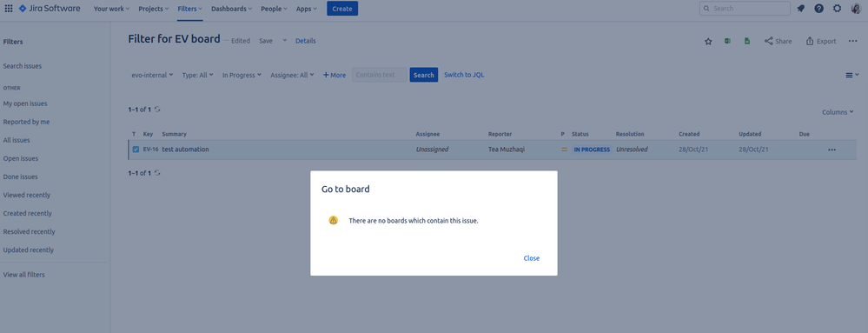Image resolution: width=868 pixels, height=333 pixels.
Task: Click the Save filter button
Action: point(266,41)
